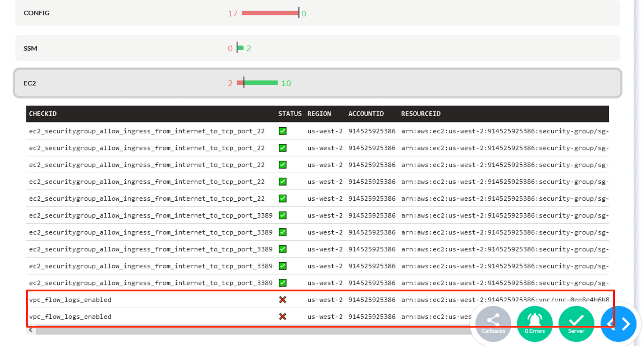Viewport: 644px width, 346px height.
Task: Click security-group ARN in last port_3389 row
Action: coord(505,283)
